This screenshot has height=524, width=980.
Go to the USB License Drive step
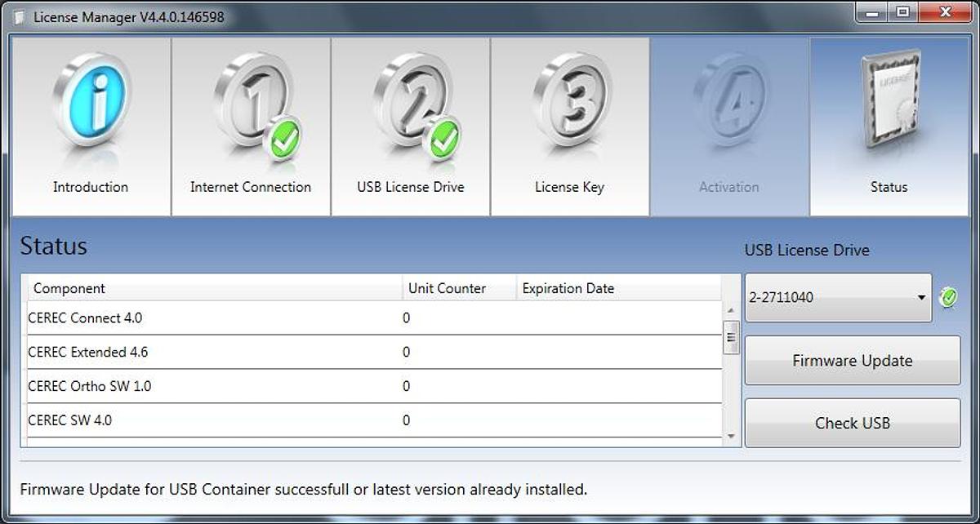(x=410, y=127)
